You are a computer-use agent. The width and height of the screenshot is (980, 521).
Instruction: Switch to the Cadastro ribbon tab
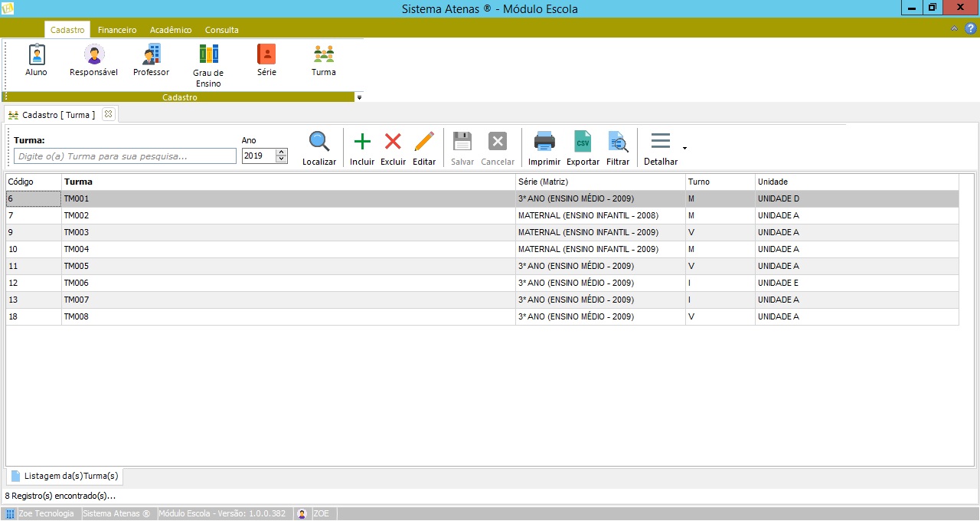pyautogui.click(x=67, y=30)
